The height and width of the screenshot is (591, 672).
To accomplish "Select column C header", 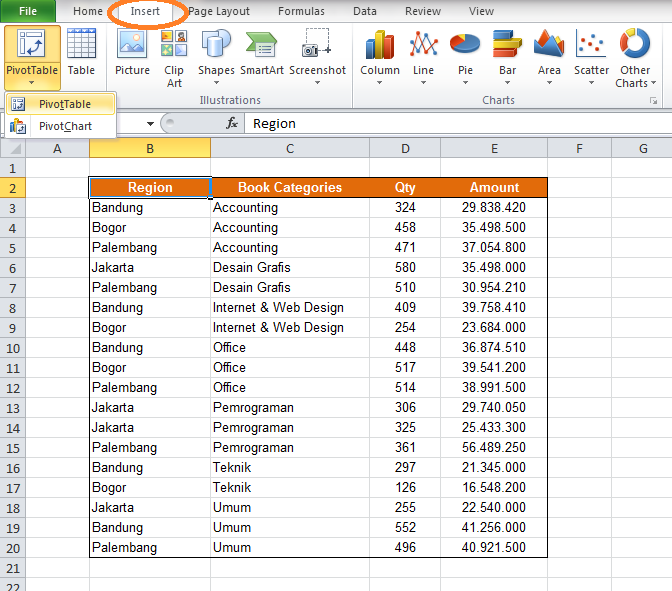I will pyautogui.click(x=290, y=148).
